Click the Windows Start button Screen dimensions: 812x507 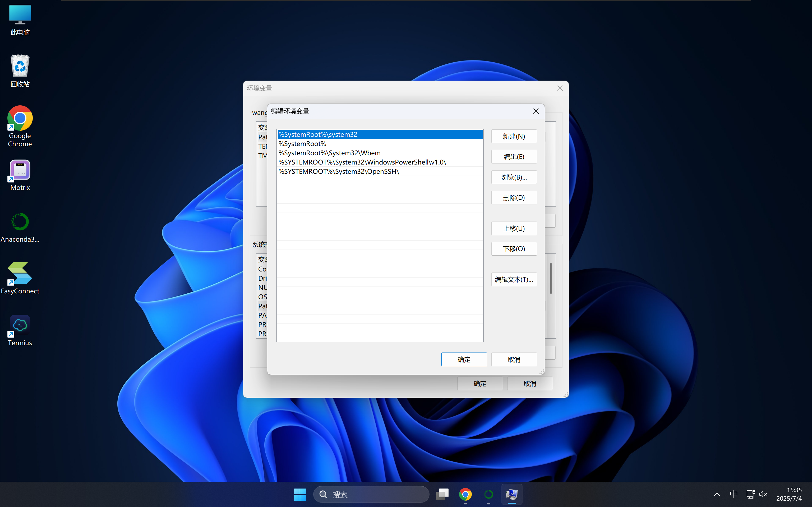click(x=300, y=494)
